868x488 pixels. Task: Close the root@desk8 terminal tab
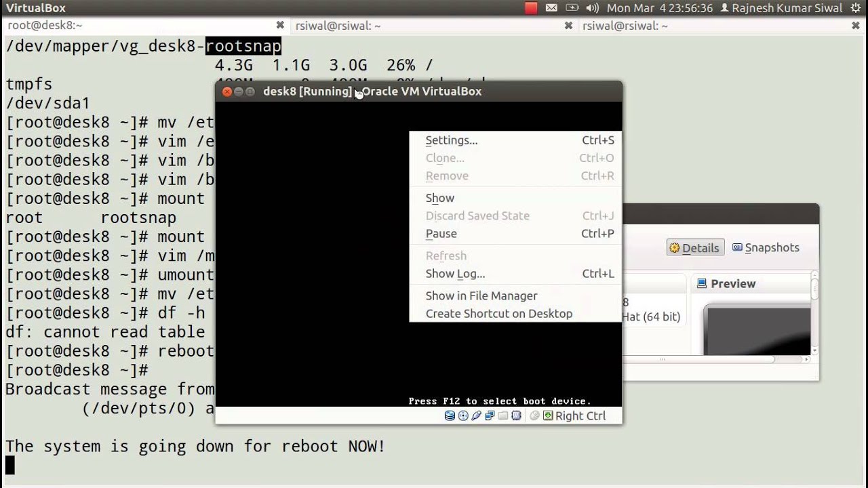[x=281, y=26]
